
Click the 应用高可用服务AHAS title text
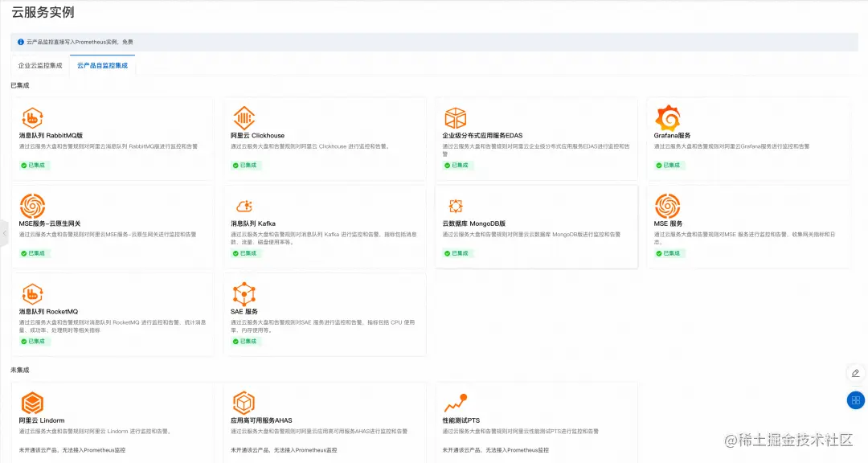pos(261,420)
